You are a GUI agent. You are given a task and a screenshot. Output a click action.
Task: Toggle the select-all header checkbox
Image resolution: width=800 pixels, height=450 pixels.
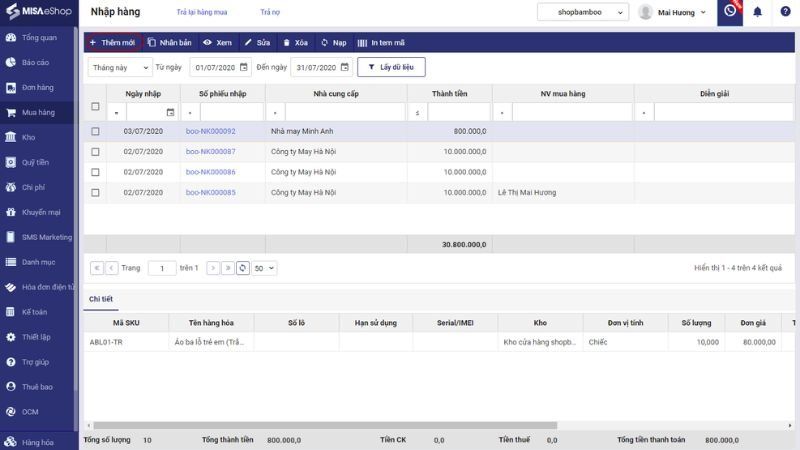(x=95, y=107)
